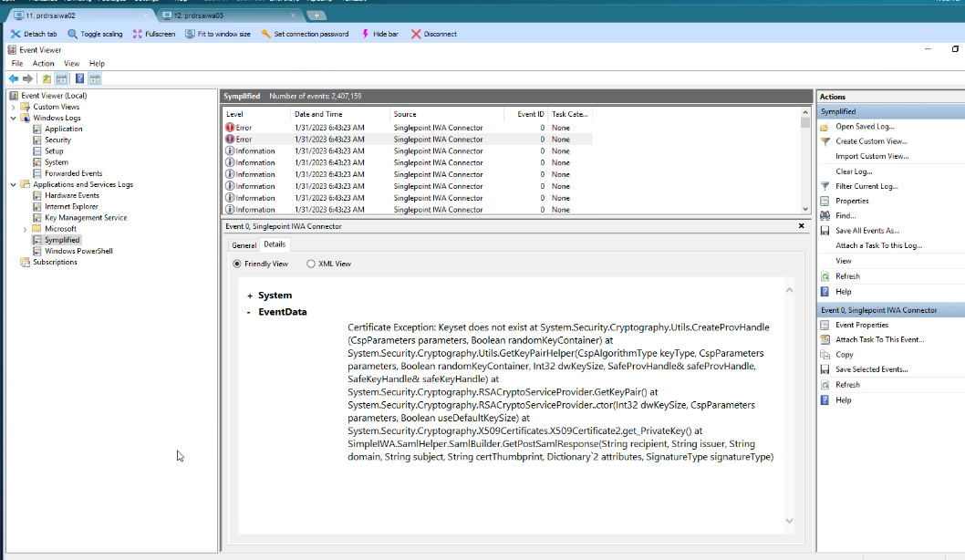Click the Find binoculars icon in Actions
Screen dimensions: 965x560
tap(825, 216)
